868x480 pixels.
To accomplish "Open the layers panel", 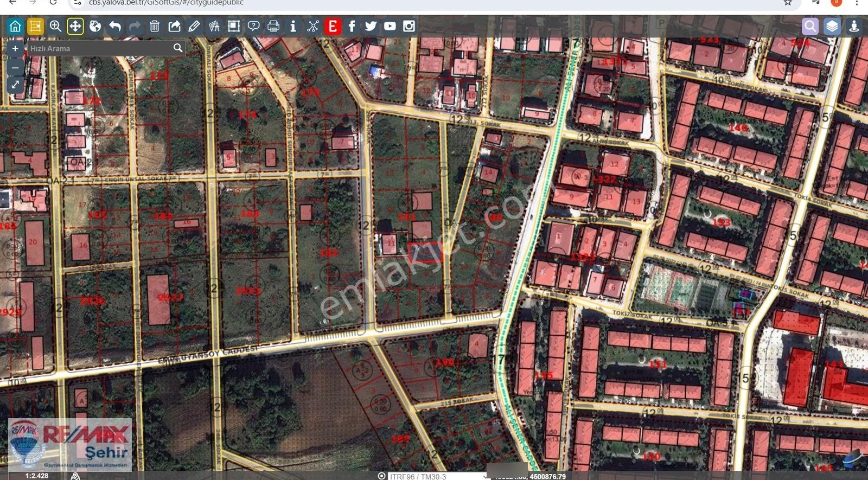I will [x=832, y=26].
